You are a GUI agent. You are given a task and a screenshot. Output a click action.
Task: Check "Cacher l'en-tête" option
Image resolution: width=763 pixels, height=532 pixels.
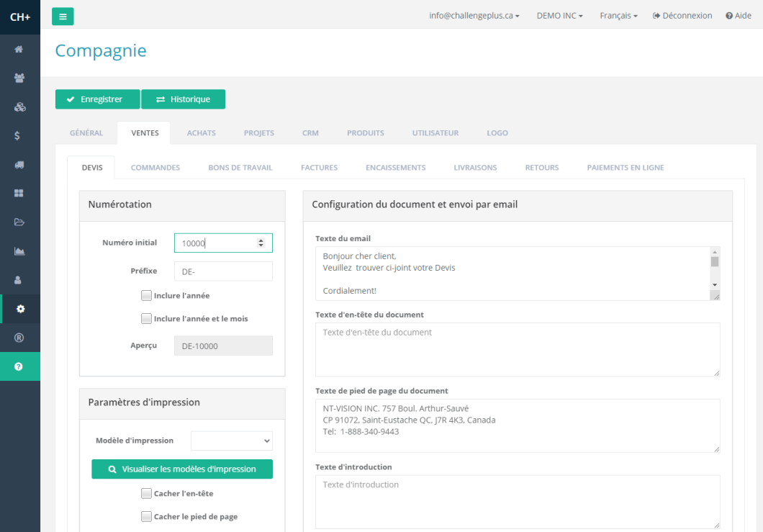146,493
